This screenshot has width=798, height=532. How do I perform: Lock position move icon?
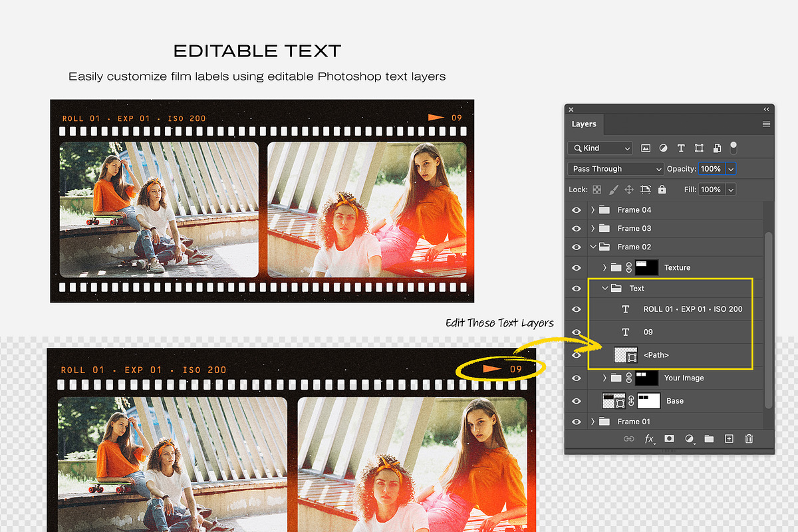click(x=629, y=190)
